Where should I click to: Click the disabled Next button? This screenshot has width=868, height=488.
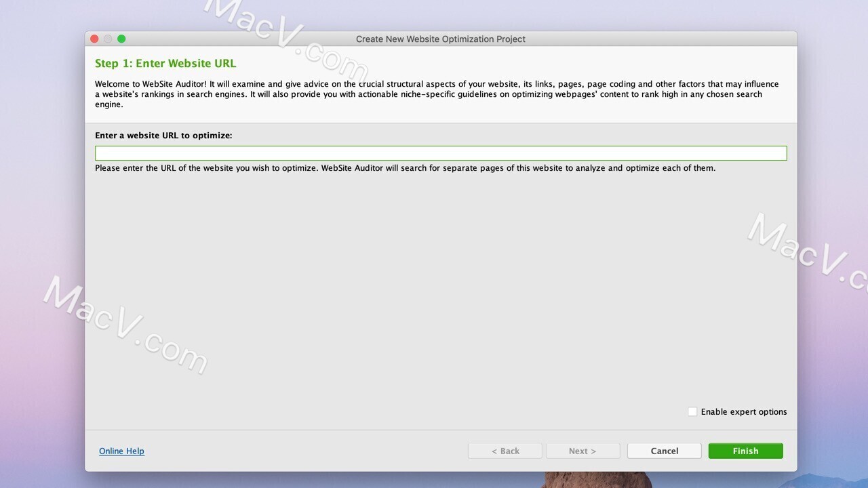[x=583, y=451]
